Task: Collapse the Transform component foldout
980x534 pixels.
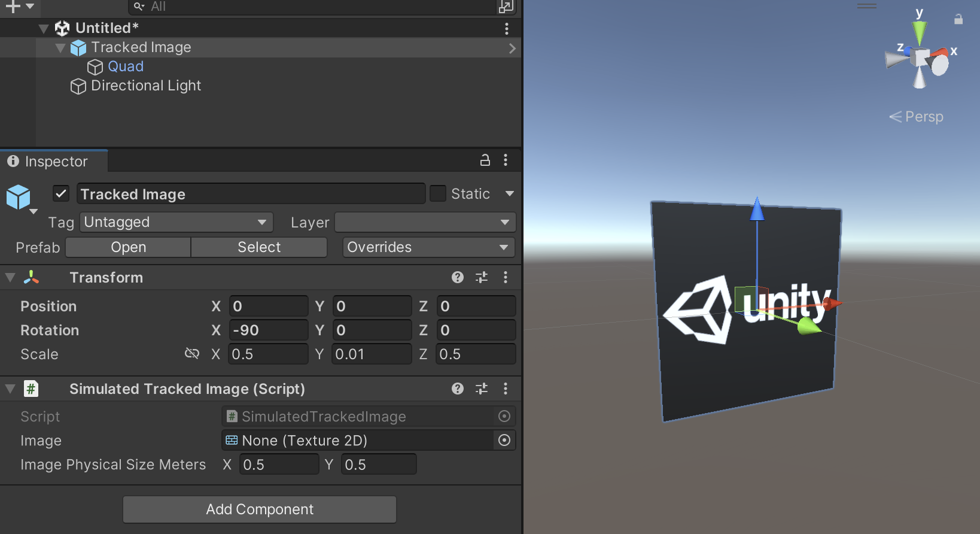Action: click(10, 277)
